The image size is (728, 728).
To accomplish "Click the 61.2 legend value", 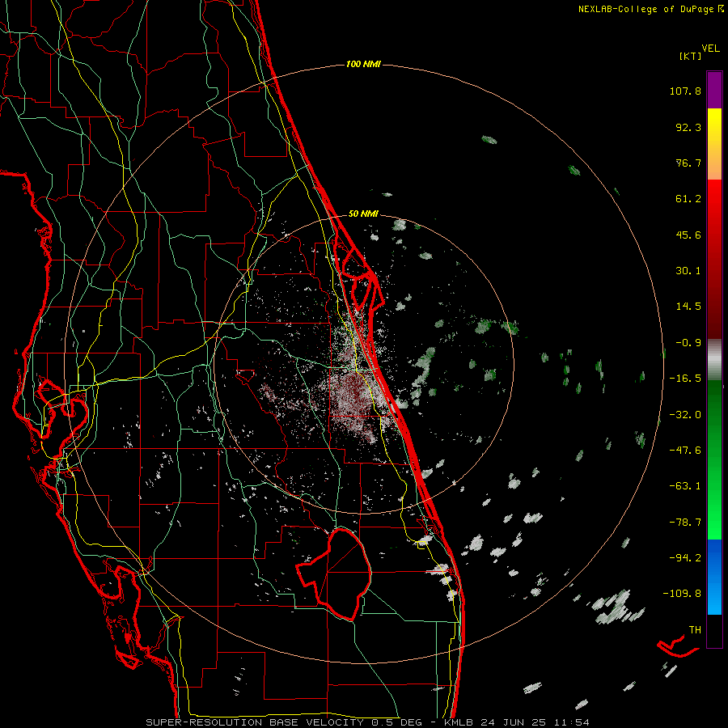I will point(688,199).
